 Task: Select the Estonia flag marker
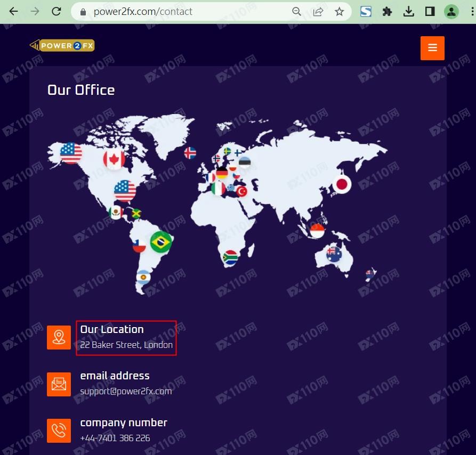click(245, 162)
